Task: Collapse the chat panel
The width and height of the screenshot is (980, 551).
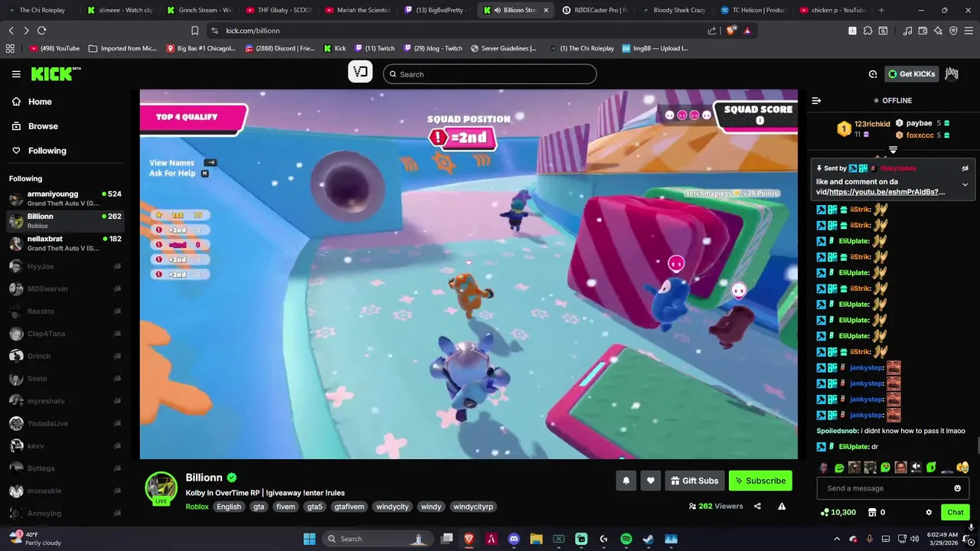Action: 816,100
